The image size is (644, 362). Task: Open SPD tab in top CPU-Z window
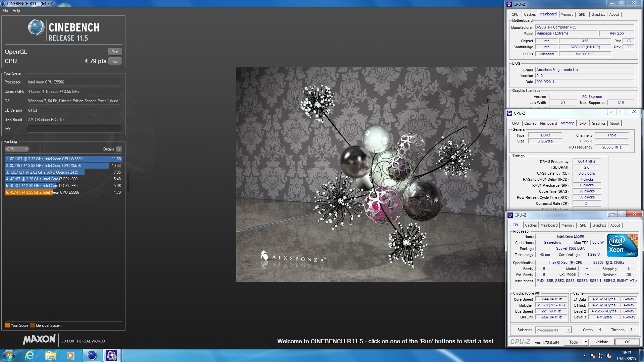(x=582, y=14)
